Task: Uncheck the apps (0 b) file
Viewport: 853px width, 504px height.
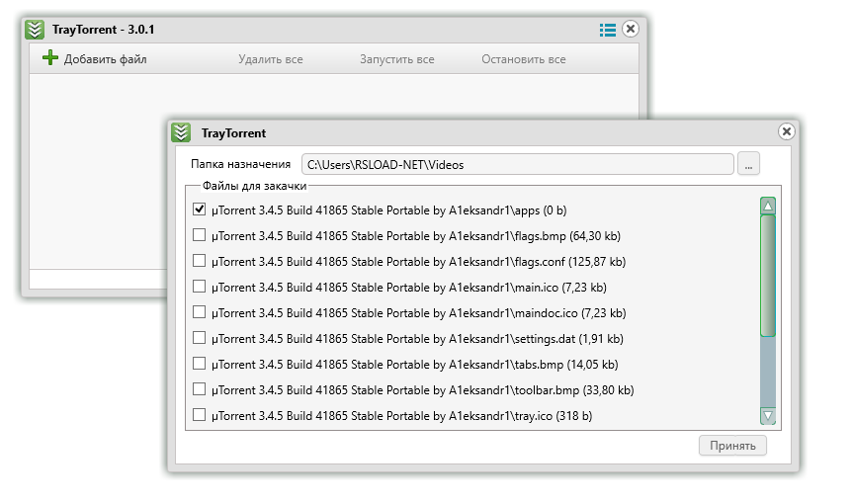Action: click(199, 210)
